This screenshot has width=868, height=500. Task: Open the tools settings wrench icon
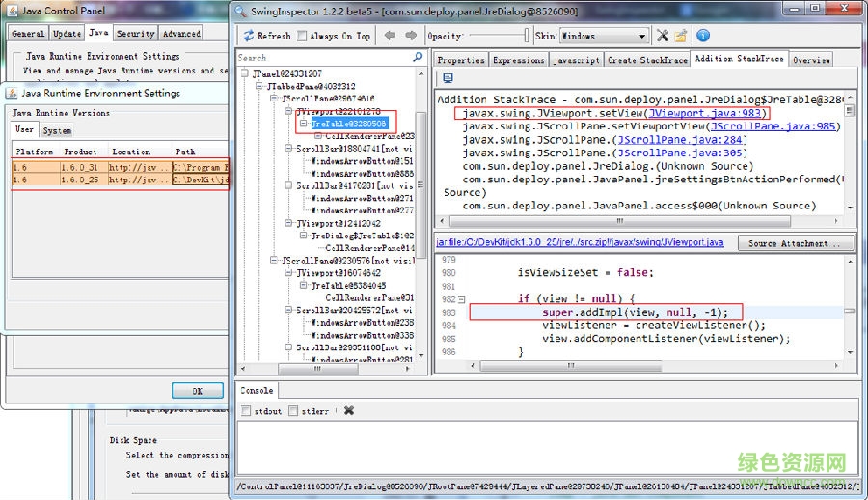663,36
